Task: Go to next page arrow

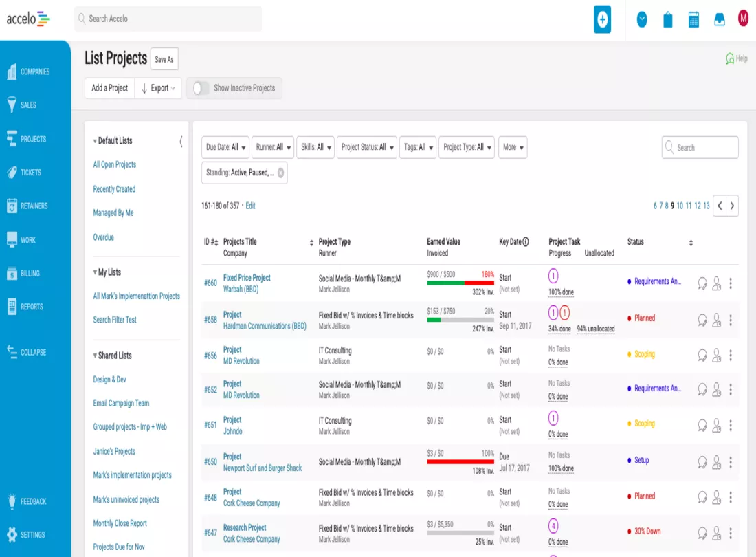Action: [732, 206]
